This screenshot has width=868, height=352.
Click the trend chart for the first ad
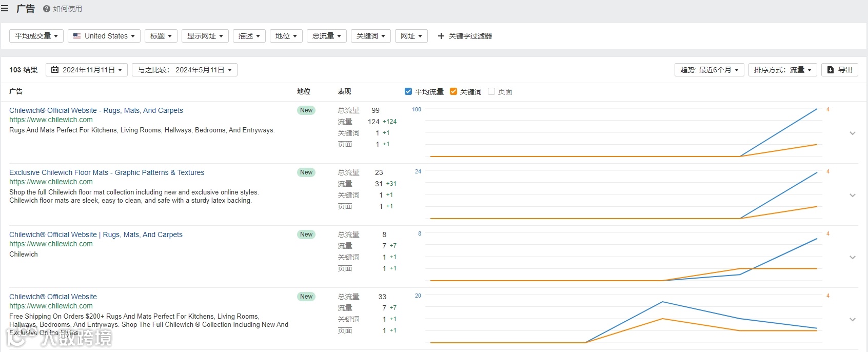pos(623,132)
